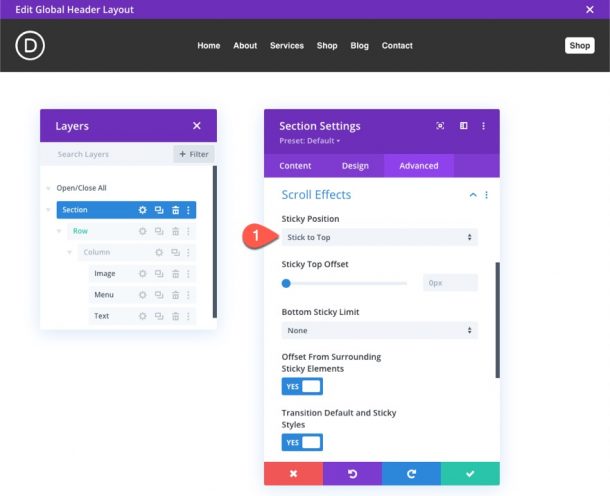Delete the Menu layer
Screen dimensions: 610x496
175,295
